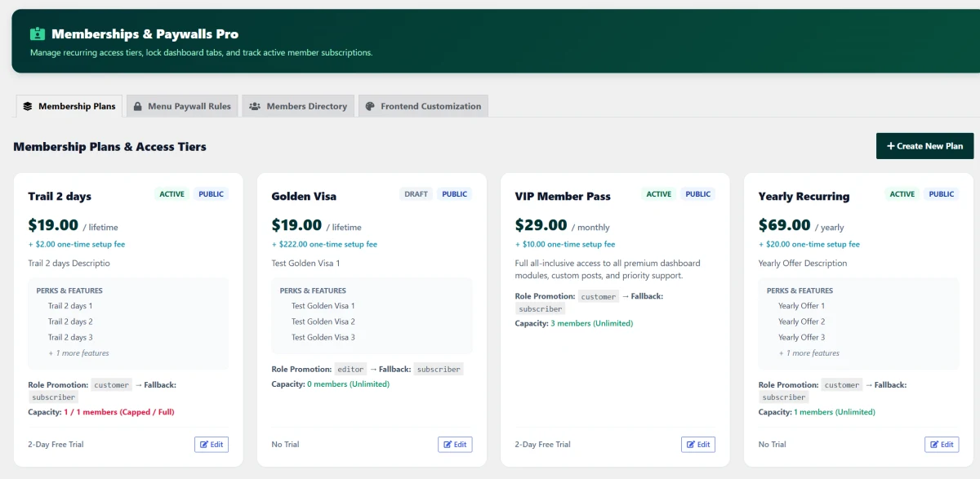980x479 pixels.
Task: Click 'Test Golden Visa 1' description text
Action: click(305, 264)
